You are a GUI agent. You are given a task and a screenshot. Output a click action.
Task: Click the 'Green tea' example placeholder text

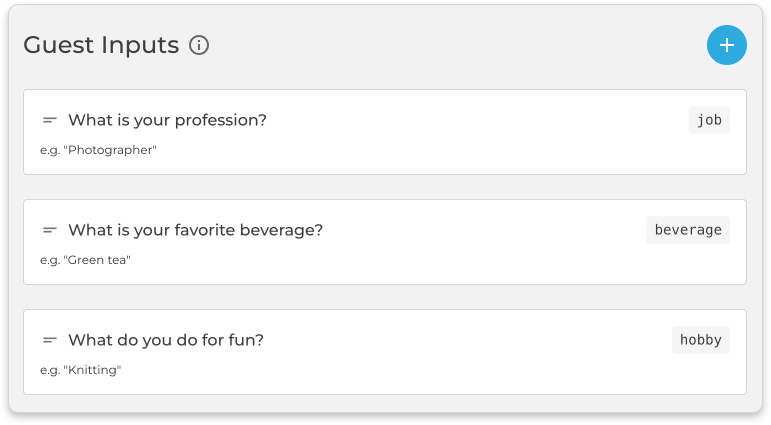(x=86, y=260)
